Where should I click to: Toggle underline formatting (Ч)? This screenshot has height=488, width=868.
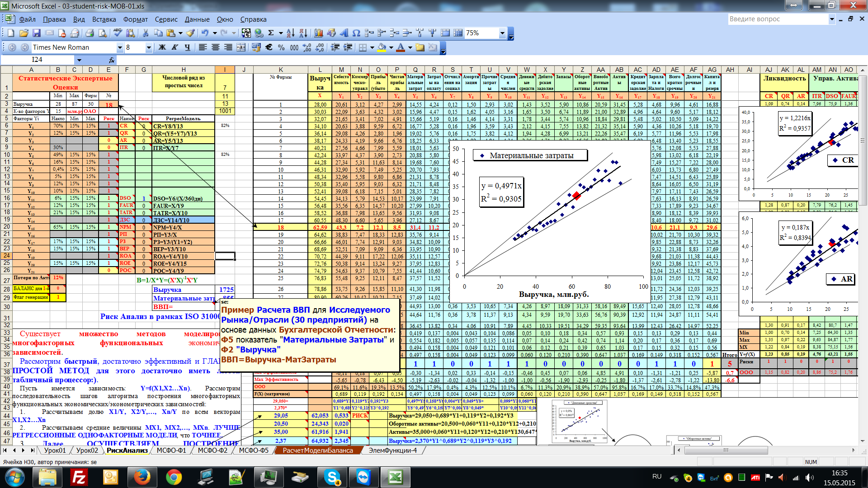click(x=187, y=47)
